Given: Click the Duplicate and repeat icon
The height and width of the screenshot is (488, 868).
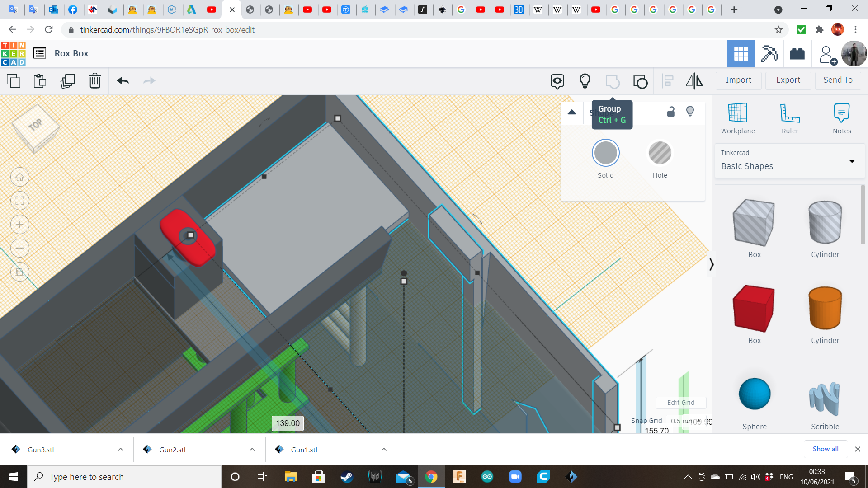Looking at the screenshot, I should [68, 81].
